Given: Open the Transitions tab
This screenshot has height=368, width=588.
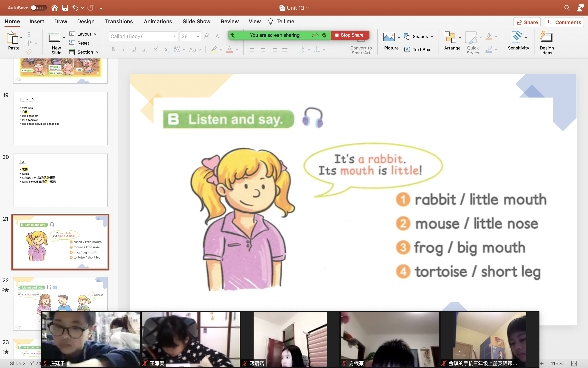Looking at the screenshot, I should (119, 21).
